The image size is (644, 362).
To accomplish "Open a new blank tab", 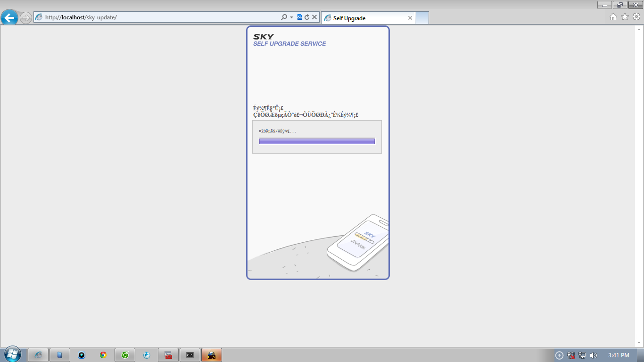I will (422, 18).
